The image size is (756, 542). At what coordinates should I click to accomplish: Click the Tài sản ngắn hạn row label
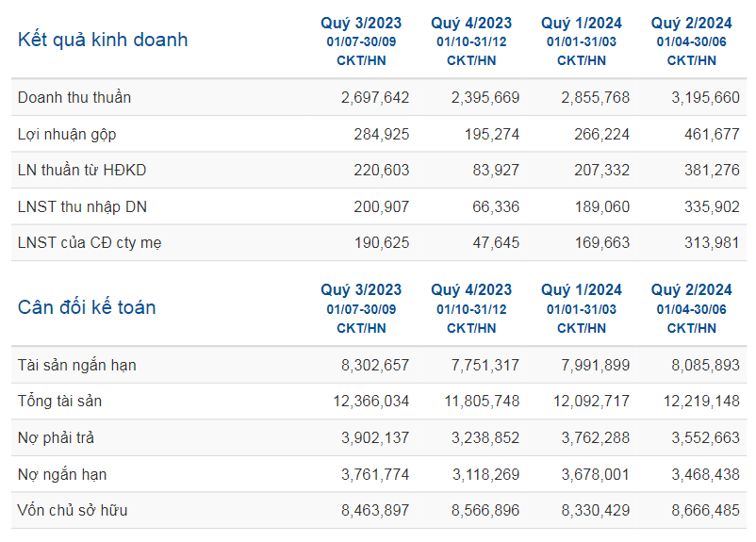[77, 365]
